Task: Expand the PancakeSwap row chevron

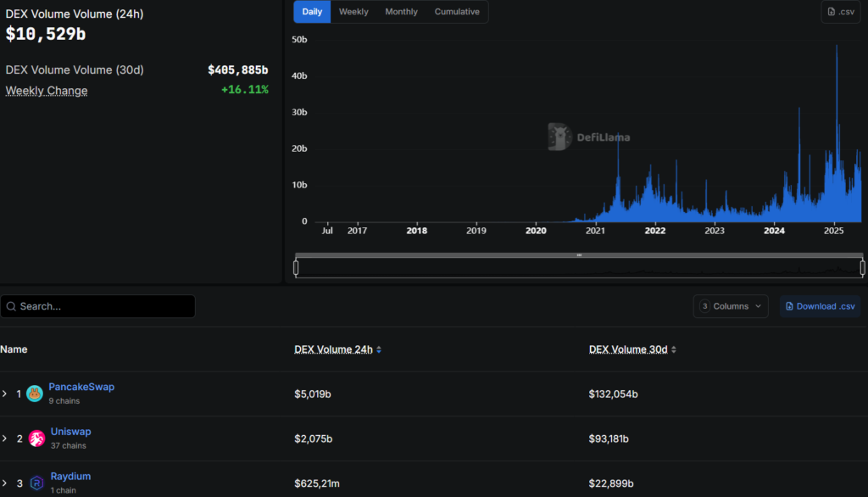Action: click(5, 394)
